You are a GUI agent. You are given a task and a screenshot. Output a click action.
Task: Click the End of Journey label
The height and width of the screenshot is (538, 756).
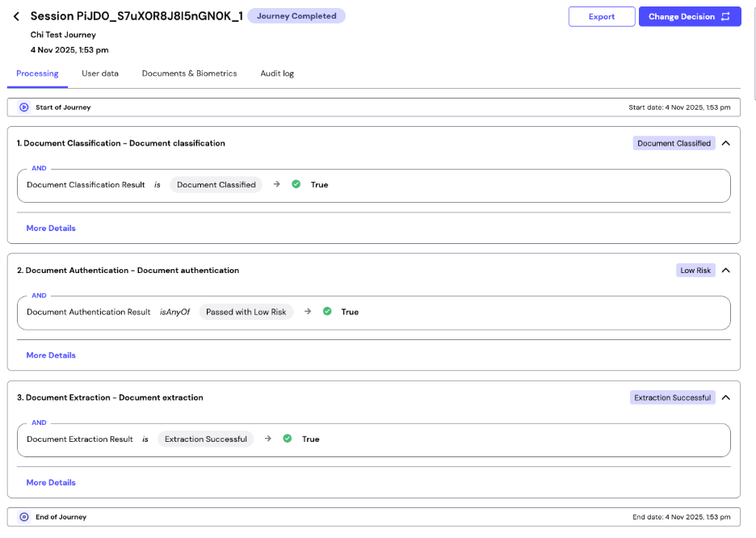pos(61,517)
